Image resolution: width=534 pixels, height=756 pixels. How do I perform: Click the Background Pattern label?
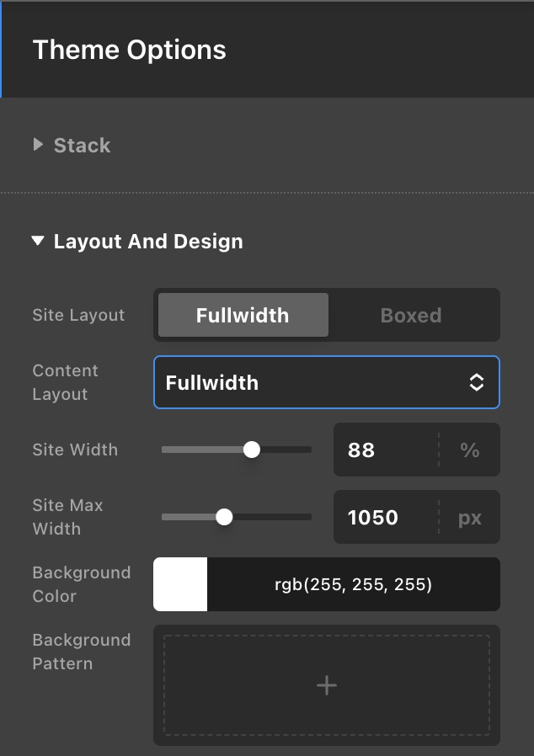click(x=81, y=652)
